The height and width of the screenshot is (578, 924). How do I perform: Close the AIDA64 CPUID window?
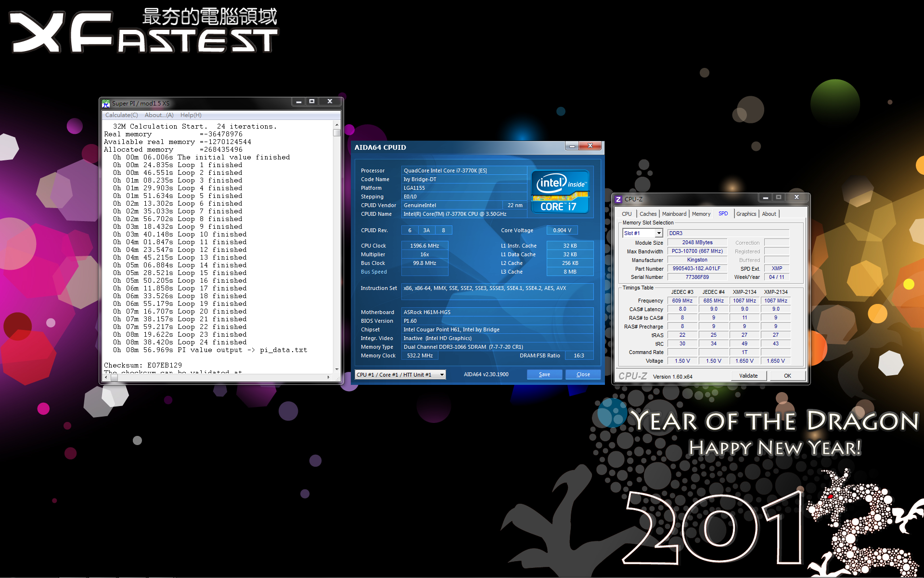tap(590, 145)
